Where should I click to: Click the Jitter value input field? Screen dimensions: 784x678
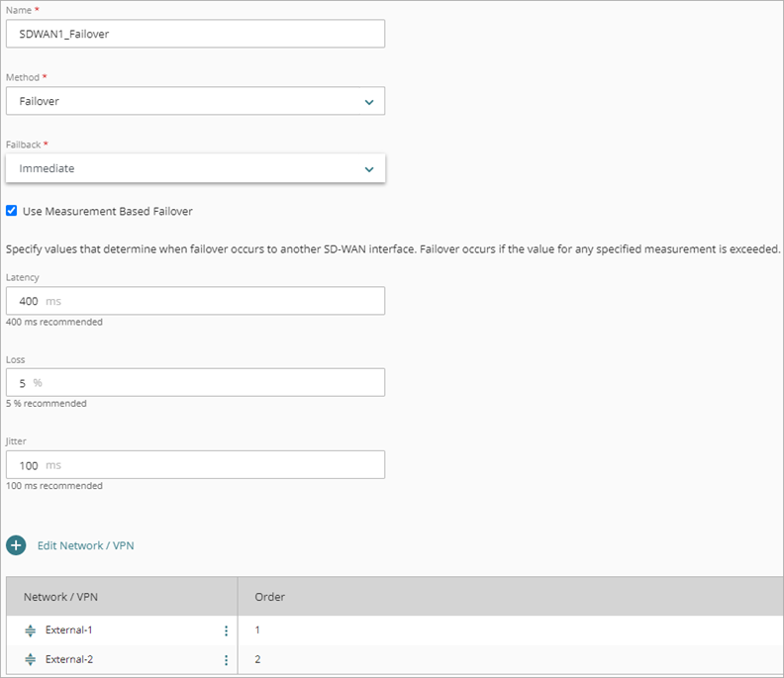[194, 465]
